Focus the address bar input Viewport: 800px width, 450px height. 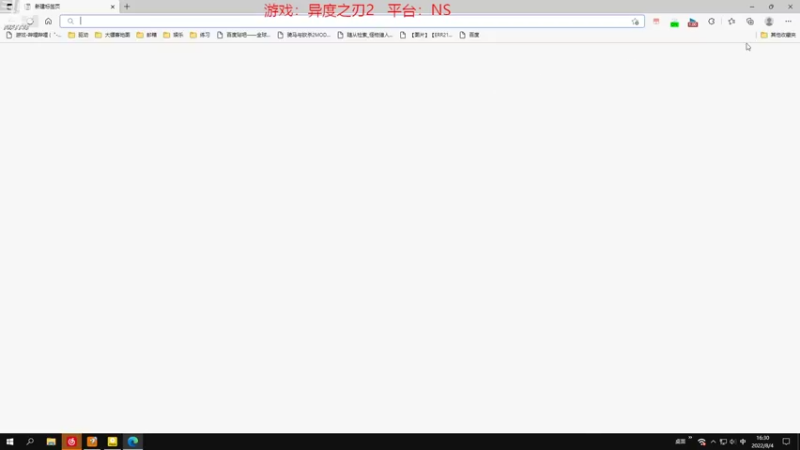(352, 21)
